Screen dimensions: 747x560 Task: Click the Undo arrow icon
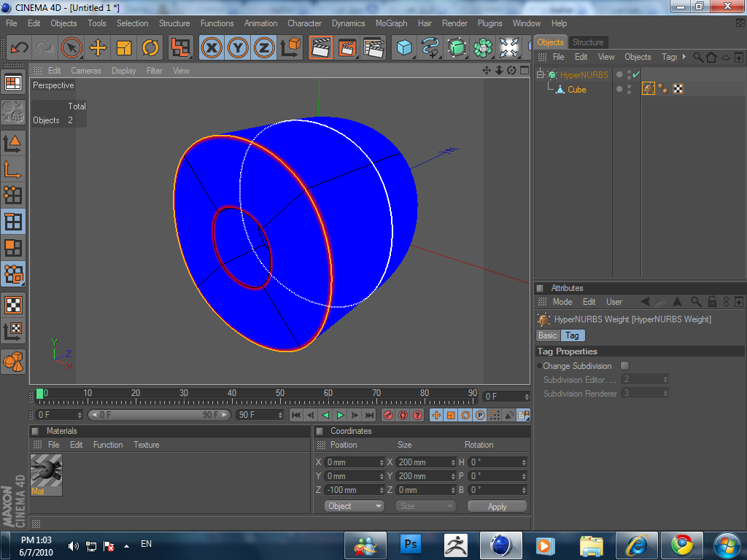click(20, 47)
